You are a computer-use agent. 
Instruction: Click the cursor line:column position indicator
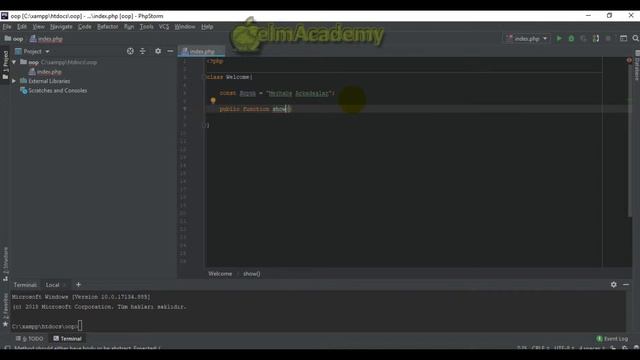(x=522, y=349)
